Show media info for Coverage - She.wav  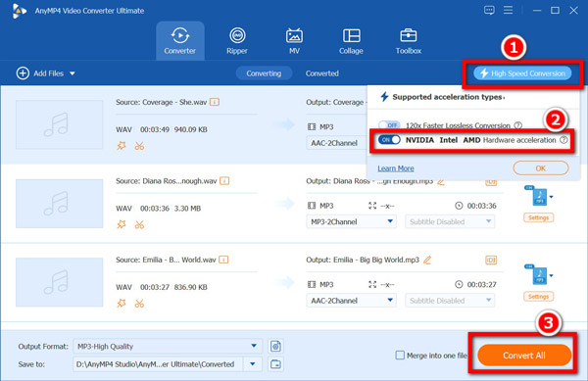coord(215,102)
